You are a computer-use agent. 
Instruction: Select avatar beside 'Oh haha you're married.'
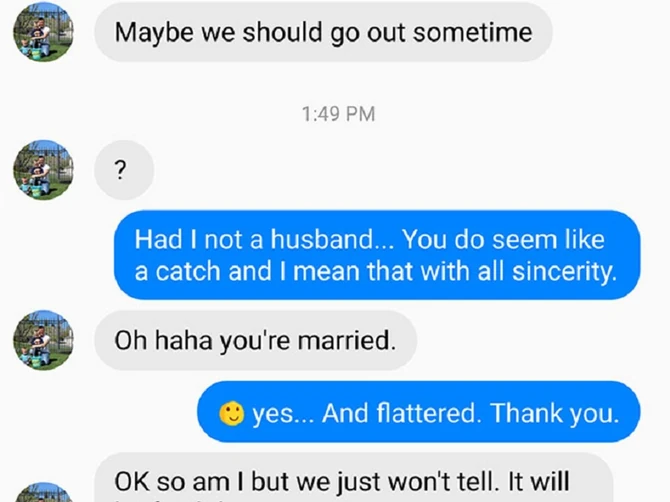(x=43, y=340)
